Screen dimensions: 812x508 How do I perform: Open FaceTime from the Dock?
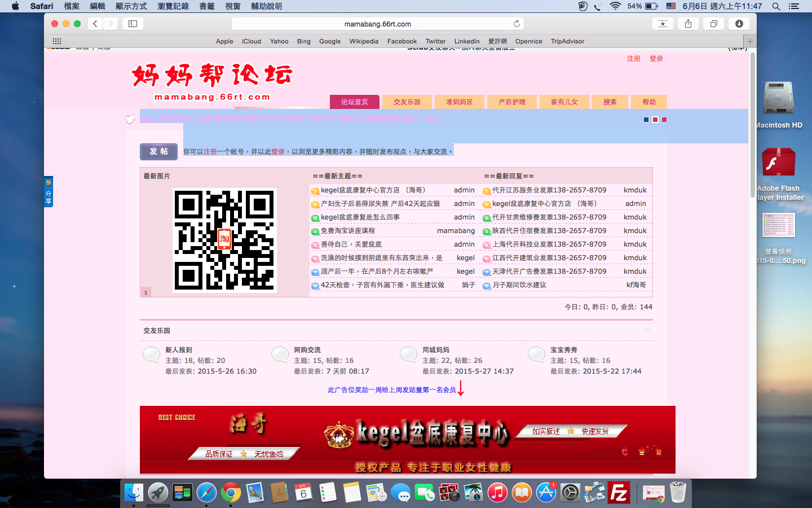tap(425, 493)
